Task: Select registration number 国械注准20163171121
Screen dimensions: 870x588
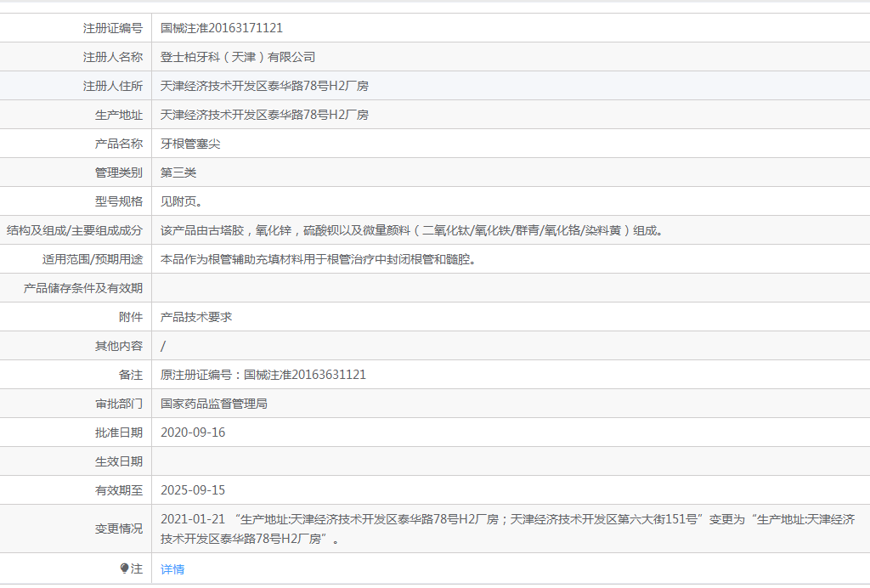Action: [222, 28]
